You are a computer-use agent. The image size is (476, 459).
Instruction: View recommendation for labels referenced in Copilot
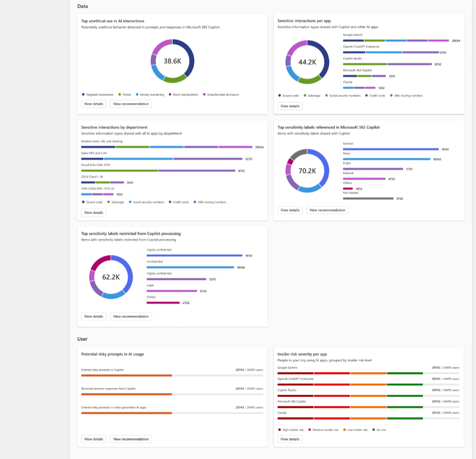point(327,210)
